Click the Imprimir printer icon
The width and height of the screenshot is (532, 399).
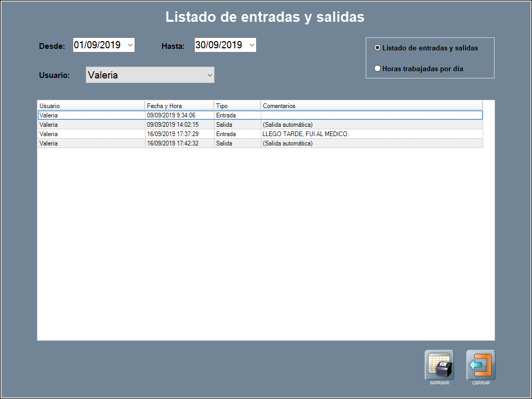(x=439, y=365)
